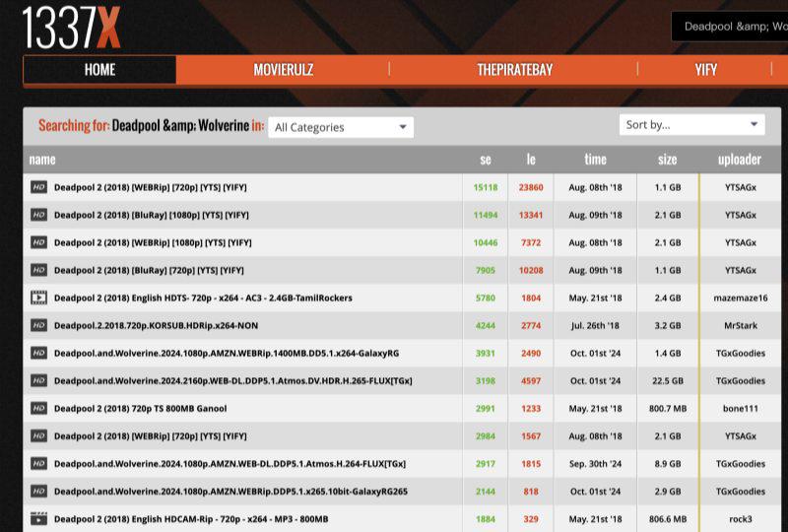Click leechers count 10208
The image size is (788, 532).
531,270
